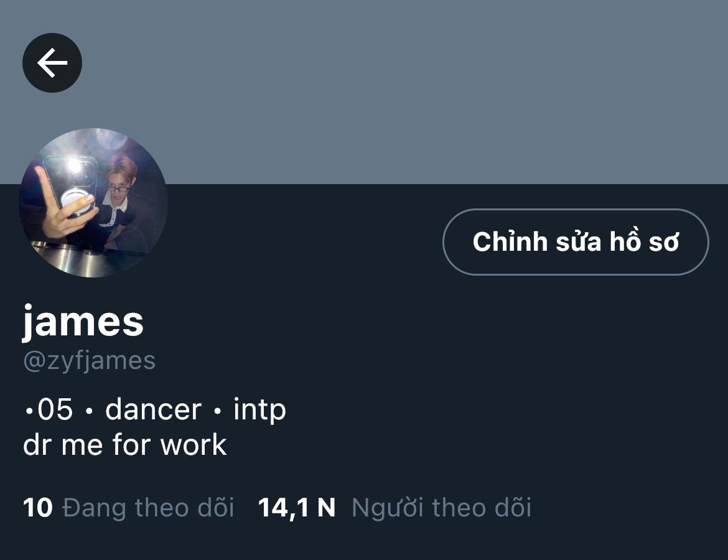Image resolution: width=728 pixels, height=560 pixels.
Task: Click the person's face in the avatar
Action: (119, 184)
